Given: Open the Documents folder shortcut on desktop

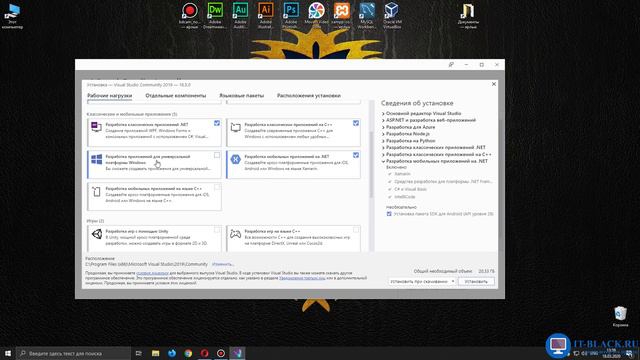Looking at the screenshot, I should point(468,16).
